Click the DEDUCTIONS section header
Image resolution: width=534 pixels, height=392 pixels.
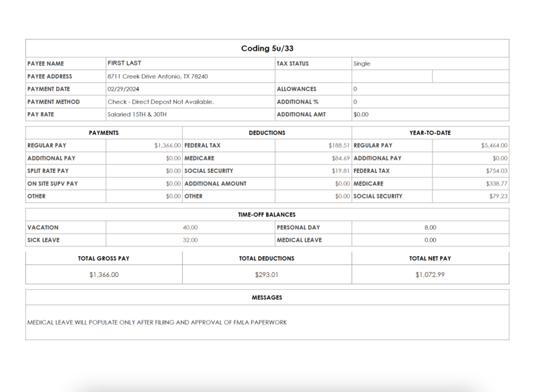tap(267, 132)
